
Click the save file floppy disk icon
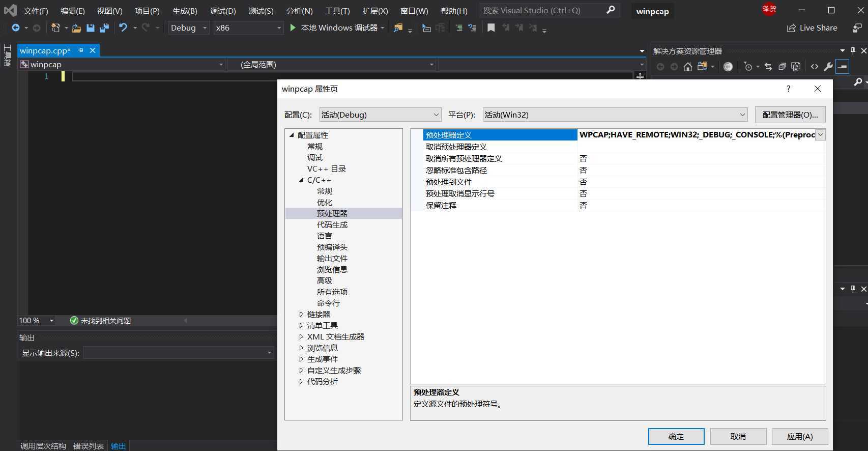(91, 28)
